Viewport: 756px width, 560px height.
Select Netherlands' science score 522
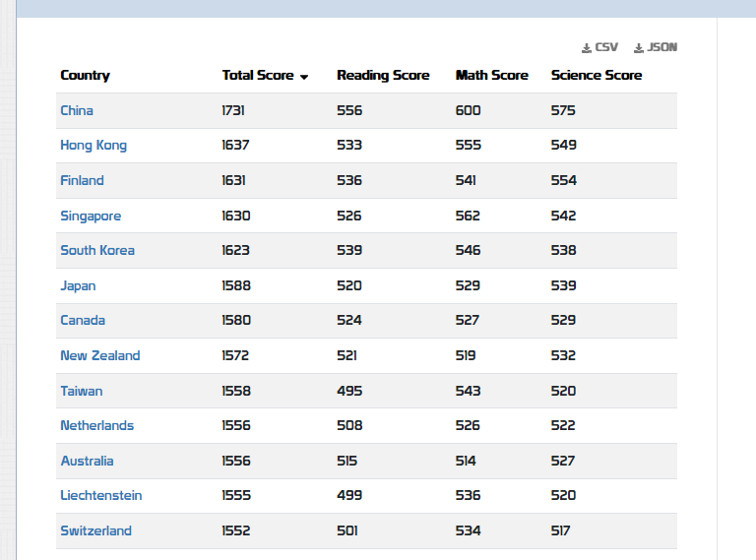click(x=563, y=425)
